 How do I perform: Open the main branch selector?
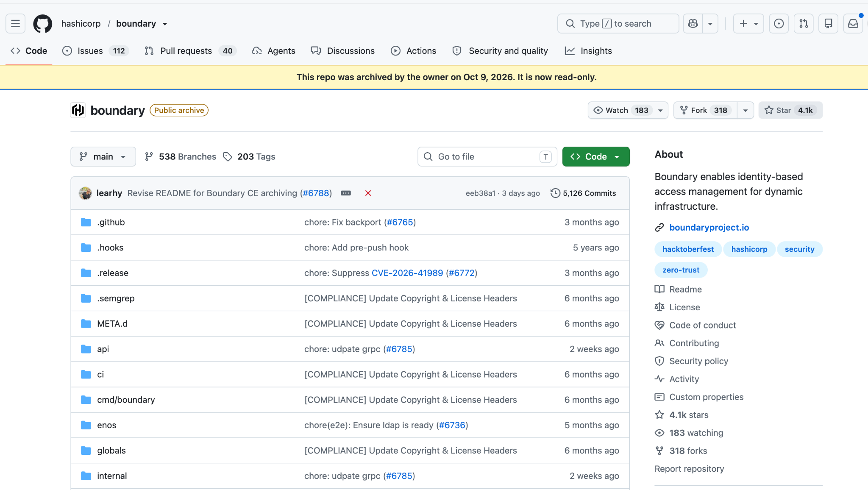click(103, 157)
